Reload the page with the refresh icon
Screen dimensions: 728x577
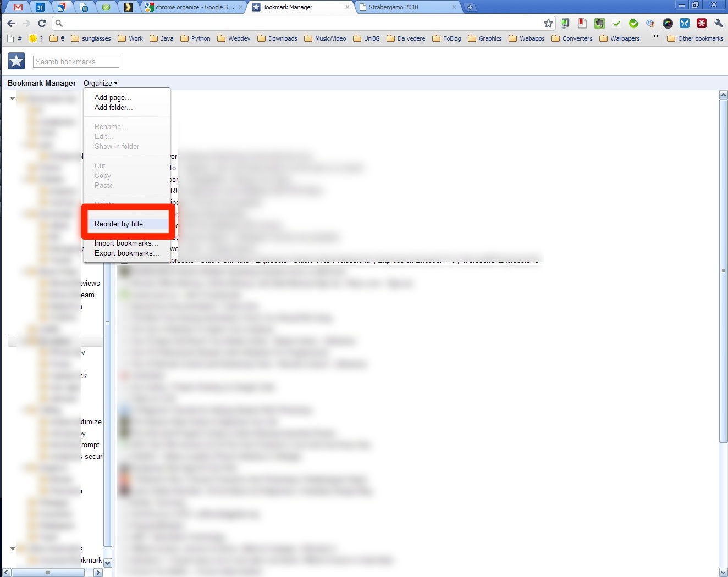42,23
